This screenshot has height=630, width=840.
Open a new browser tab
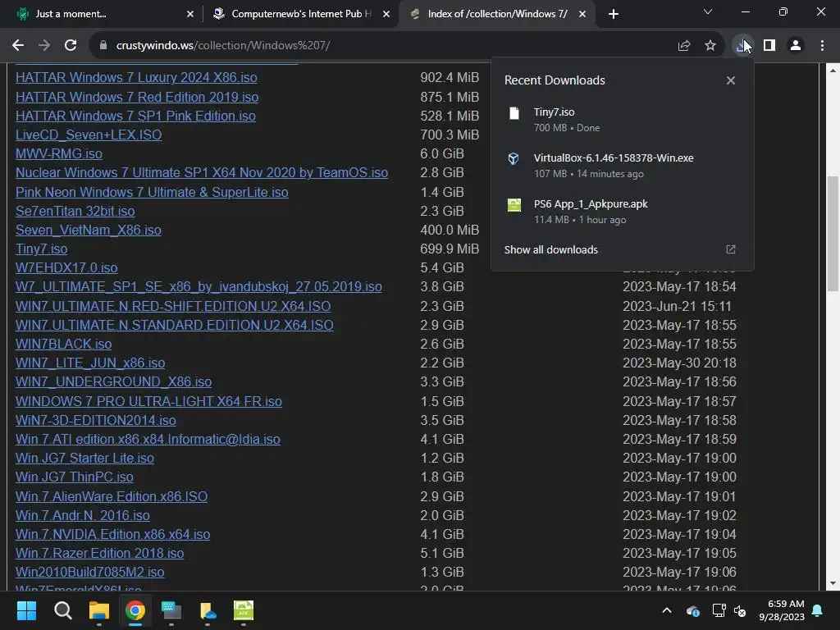614,14
